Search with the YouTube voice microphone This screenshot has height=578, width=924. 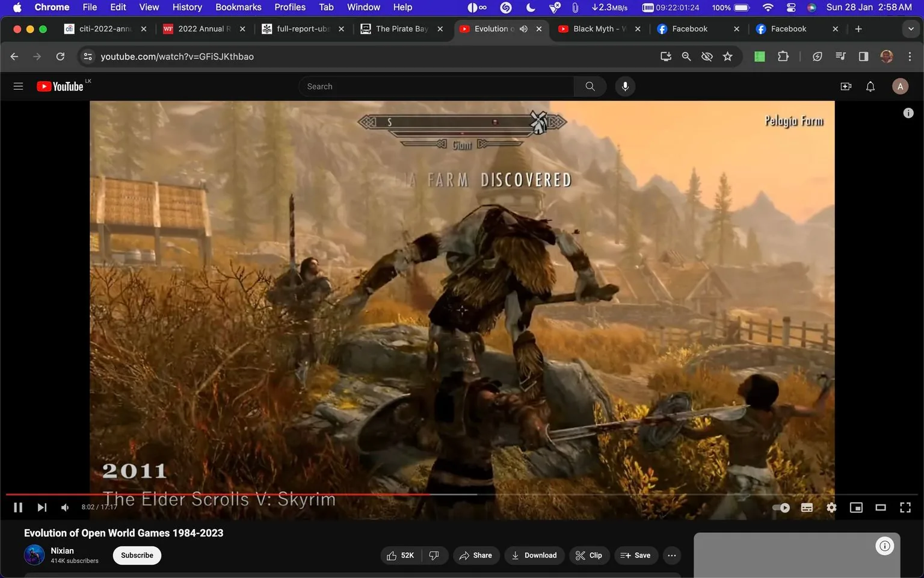coord(624,86)
